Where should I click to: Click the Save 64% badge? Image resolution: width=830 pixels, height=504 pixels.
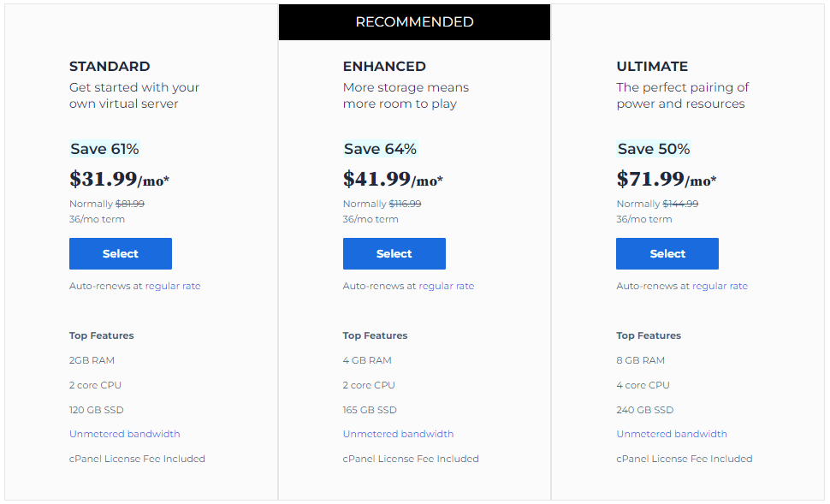tap(380, 149)
